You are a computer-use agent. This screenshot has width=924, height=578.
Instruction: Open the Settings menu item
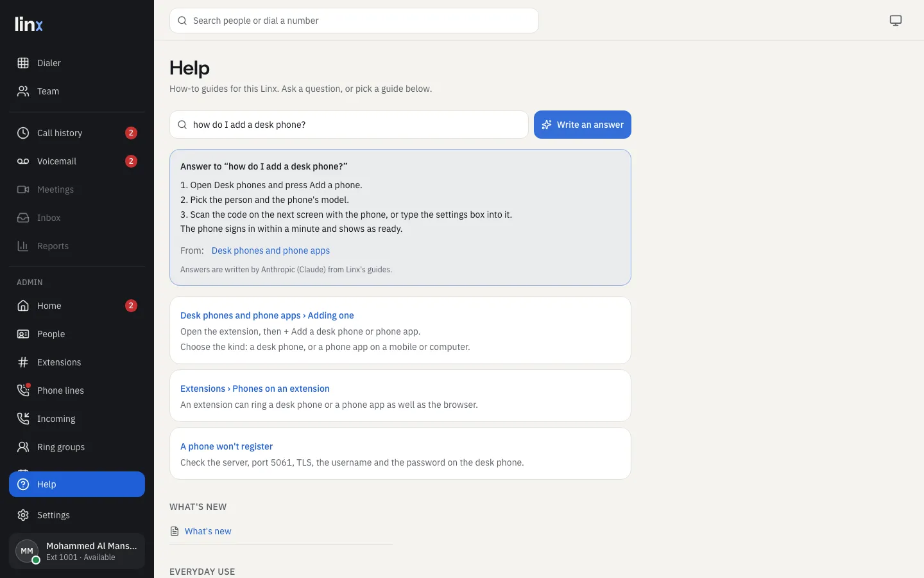click(77, 515)
